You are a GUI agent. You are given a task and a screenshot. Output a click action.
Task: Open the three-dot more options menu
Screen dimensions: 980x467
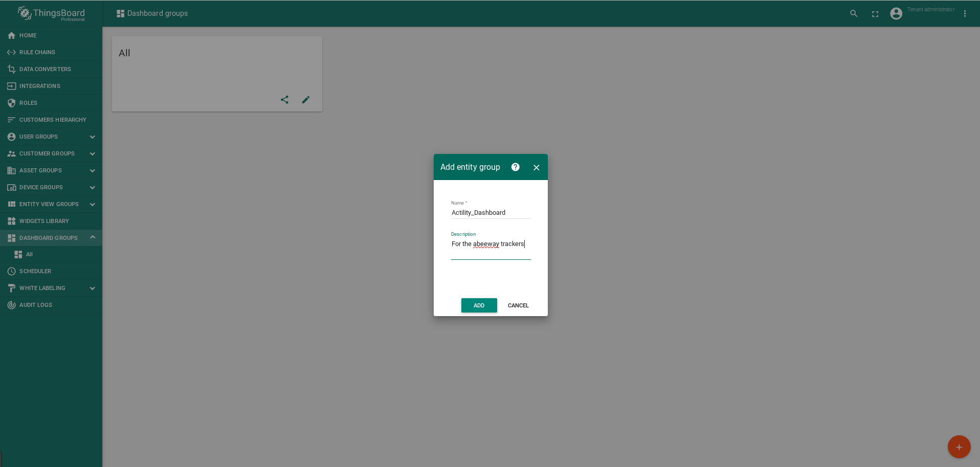click(965, 14)
